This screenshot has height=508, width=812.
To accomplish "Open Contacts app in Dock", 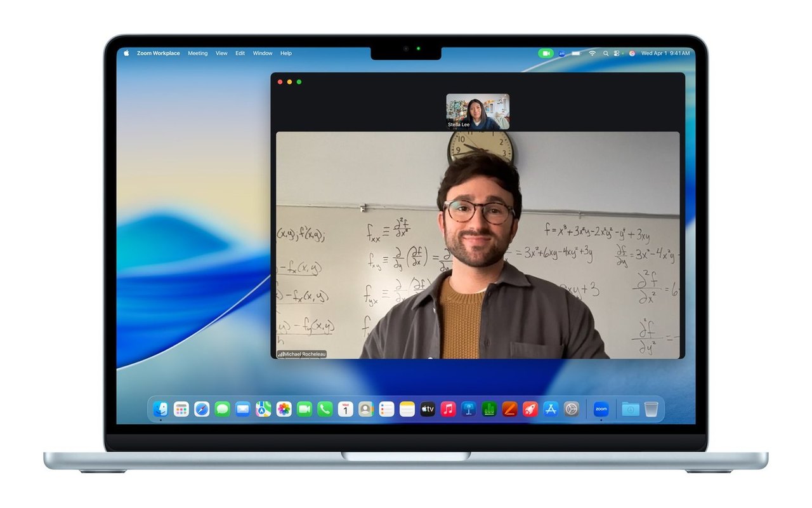I will coord(366,410).
